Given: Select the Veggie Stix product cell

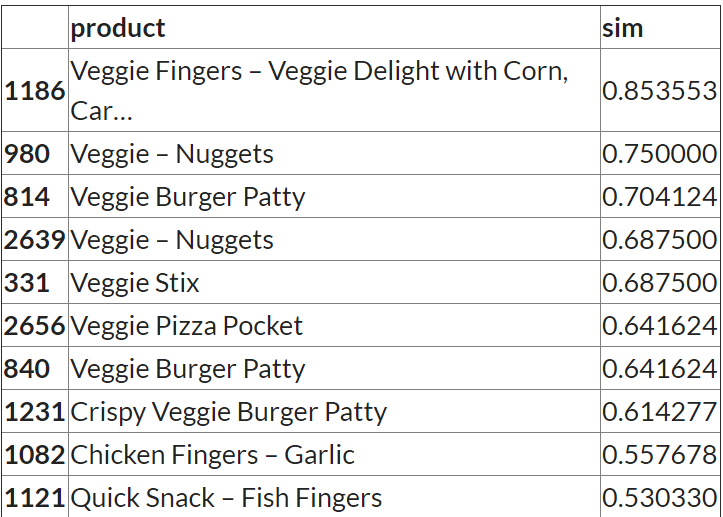Looking at the screenshot, I should tap(135, 283).
